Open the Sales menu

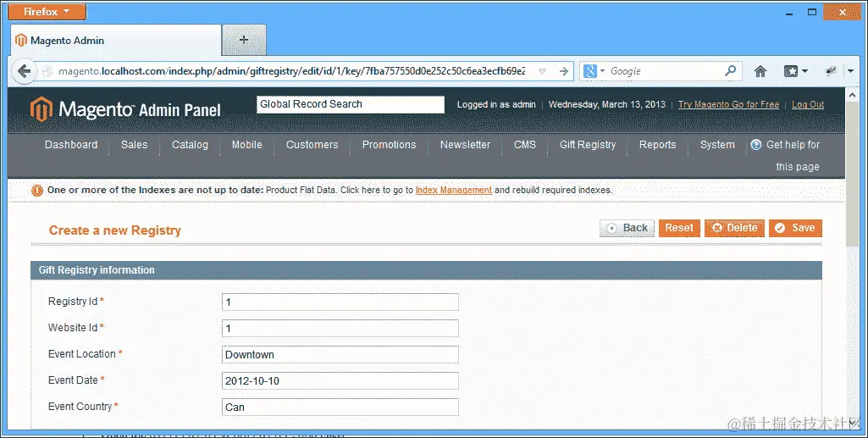(134, 145)
